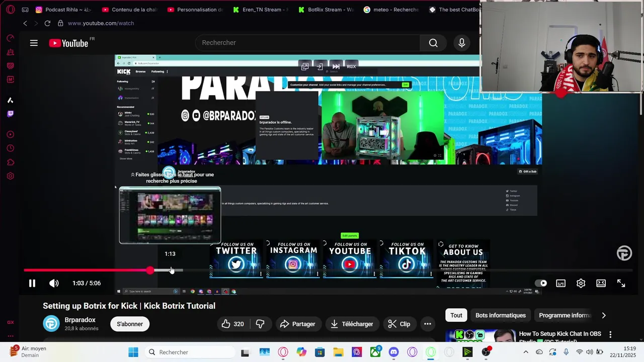The image size is (644, 362).
Task: Dislike the video
Action: point(260,324)
